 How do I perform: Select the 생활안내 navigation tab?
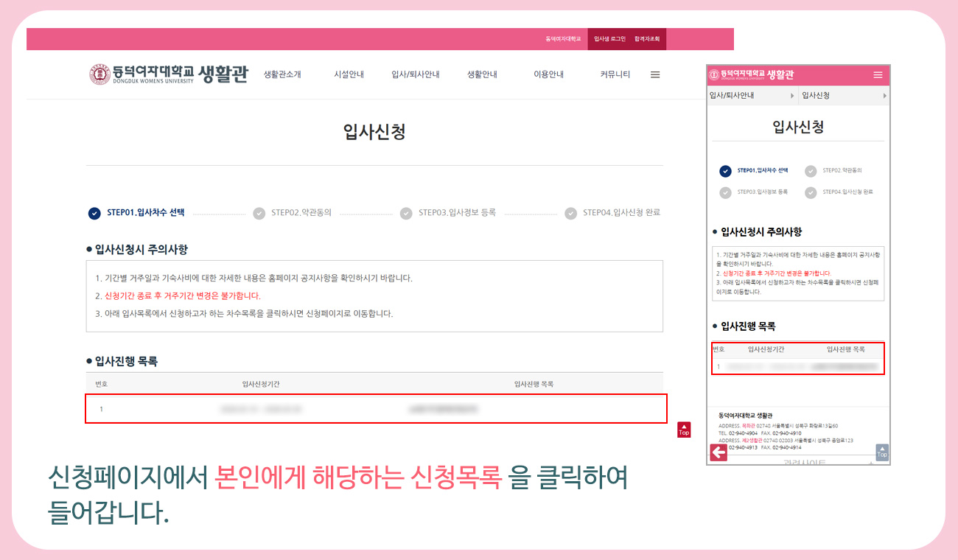(x=481, y=74)
